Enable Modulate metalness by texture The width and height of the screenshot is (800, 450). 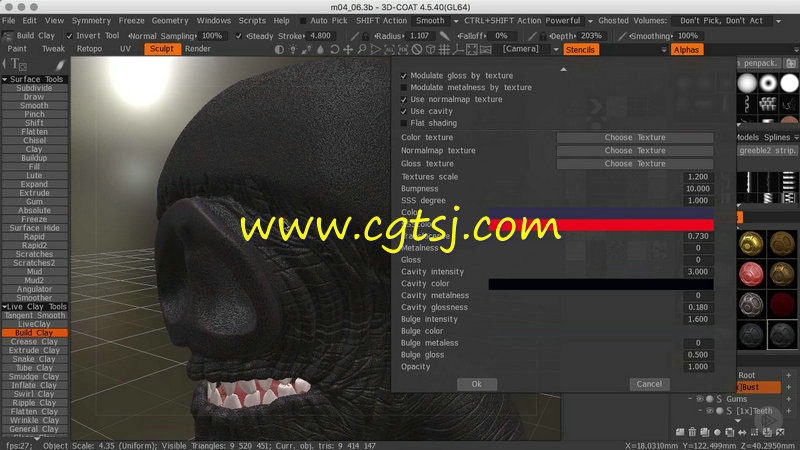[x=404, y=88]
